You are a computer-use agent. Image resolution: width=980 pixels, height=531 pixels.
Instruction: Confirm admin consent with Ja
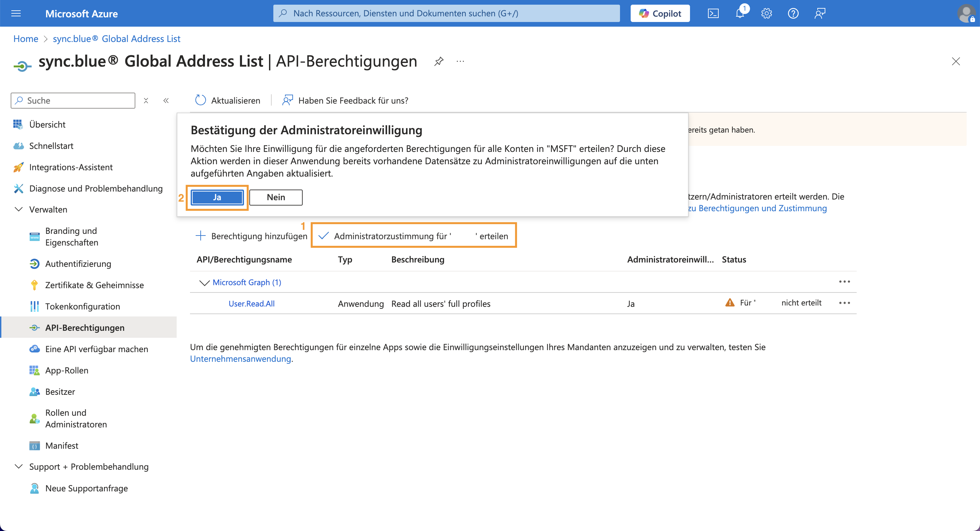pos(217,197)
